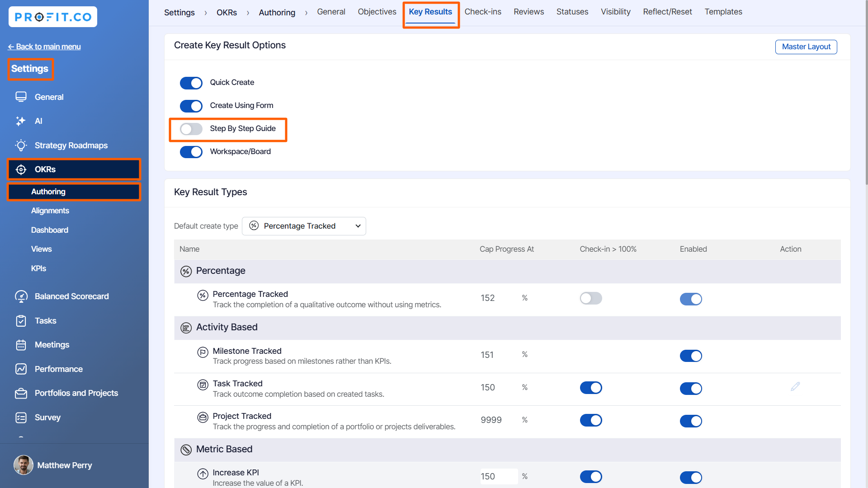
Task: Open Balanced Scorecard via its sidebar icon
Action: pyautogui.click(x=21, y=296)
